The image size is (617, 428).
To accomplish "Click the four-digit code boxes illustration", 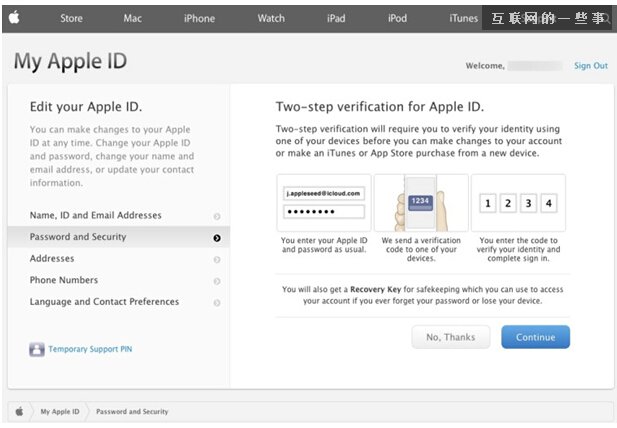I will 517,203.
